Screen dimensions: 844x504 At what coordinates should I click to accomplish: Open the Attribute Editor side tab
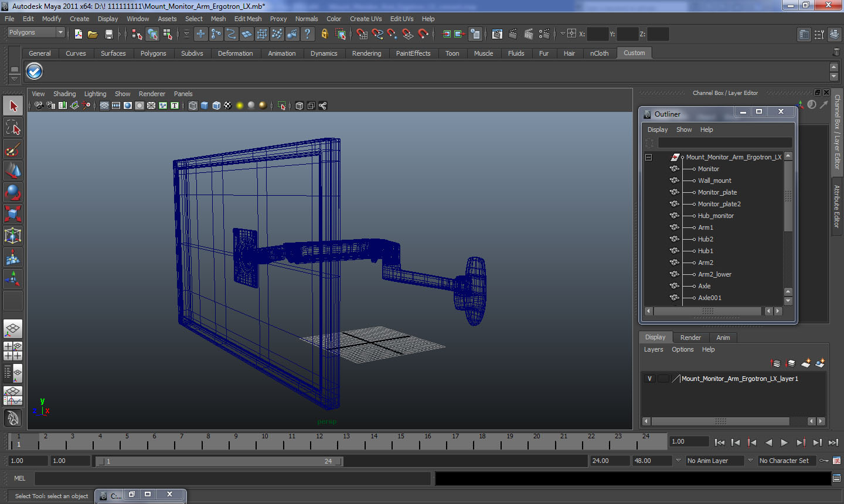pyautogui.click(x=837, y=206)
